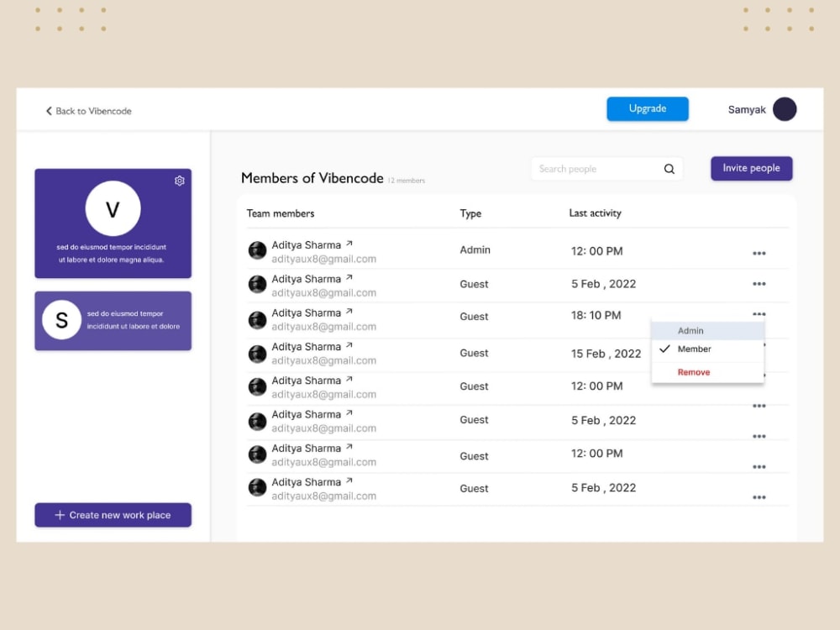Viewport: 840px width, 630px height.
Task: Click the member avatar in the 15 Feb, 2022 row
Action: pyautogui.click(x=257, y=354)
